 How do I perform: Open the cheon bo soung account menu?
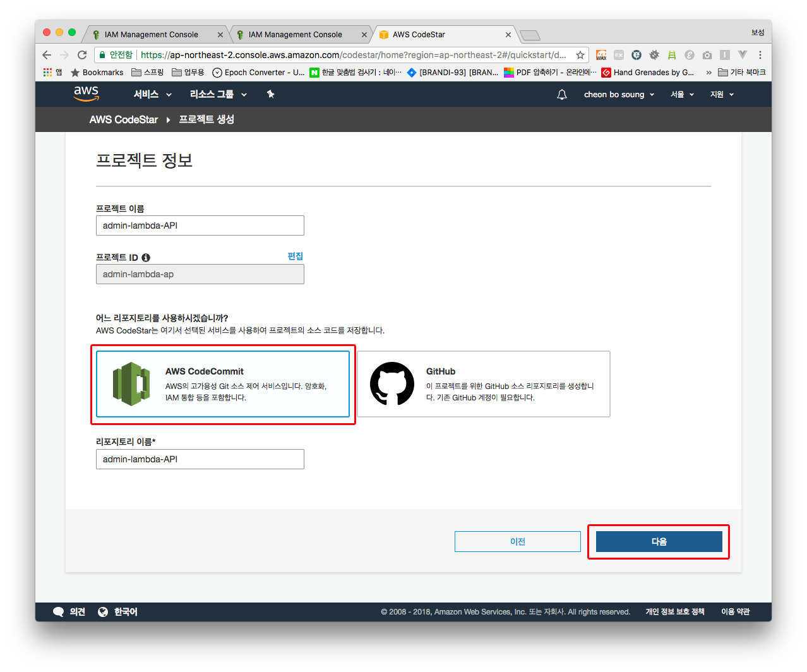618,95
